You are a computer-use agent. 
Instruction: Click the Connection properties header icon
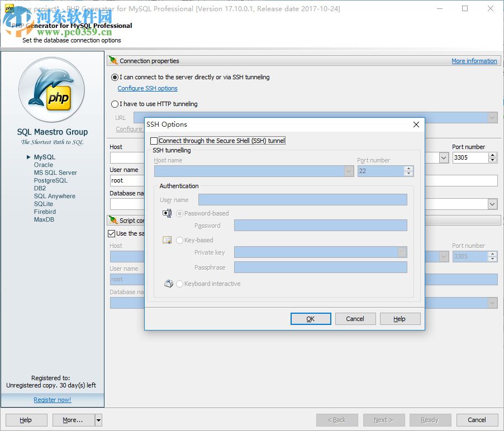coord(112,61)
